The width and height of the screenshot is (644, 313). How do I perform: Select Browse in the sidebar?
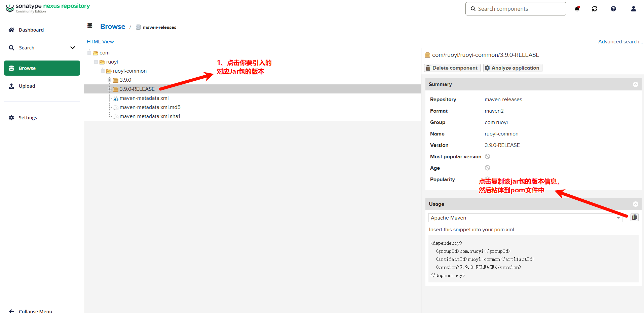(x=42, y=68)
